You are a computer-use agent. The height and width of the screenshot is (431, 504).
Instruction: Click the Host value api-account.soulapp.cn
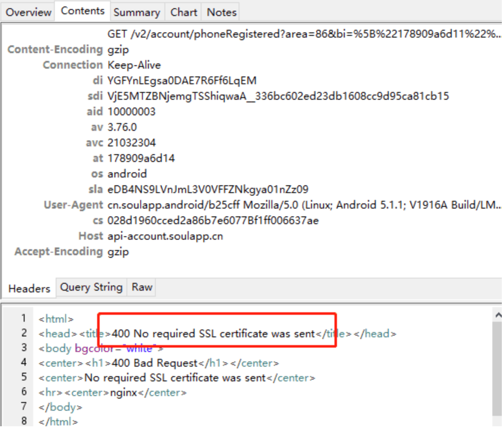click(x=165, y=236)
